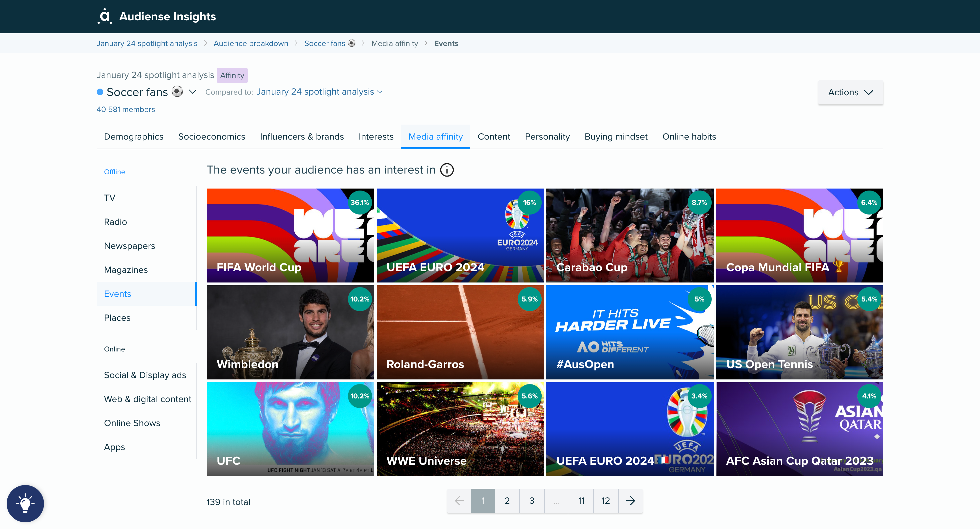
Task: Click the Audiense Insights logo icon
Action: (104, 16)
